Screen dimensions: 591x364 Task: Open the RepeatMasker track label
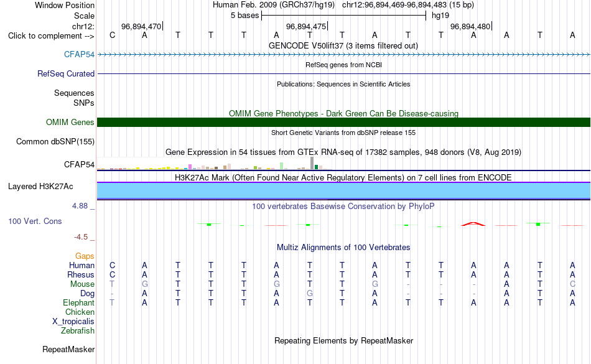point(68,349)
